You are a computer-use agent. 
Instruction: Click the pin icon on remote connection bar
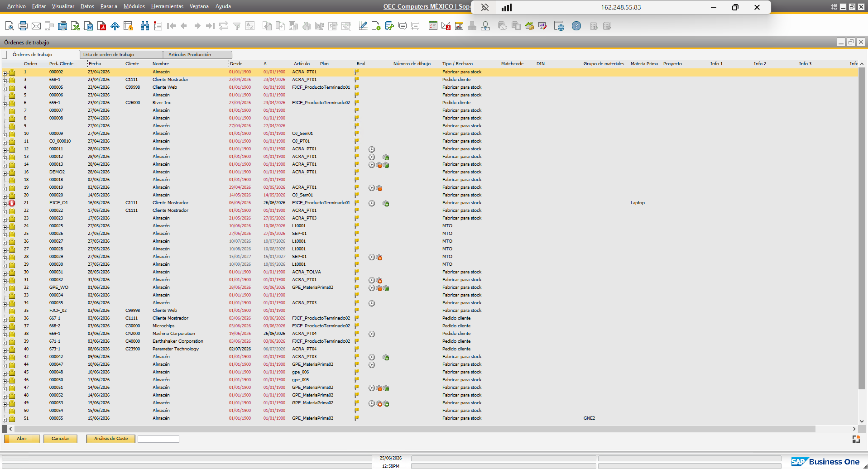pyautogui.click(x=485, y=7)
